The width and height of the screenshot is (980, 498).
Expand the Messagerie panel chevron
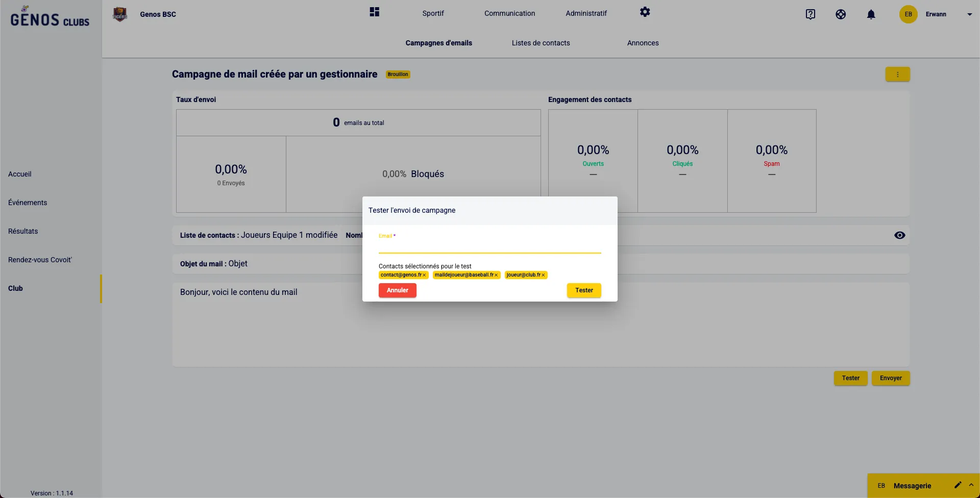coord(971,485)
